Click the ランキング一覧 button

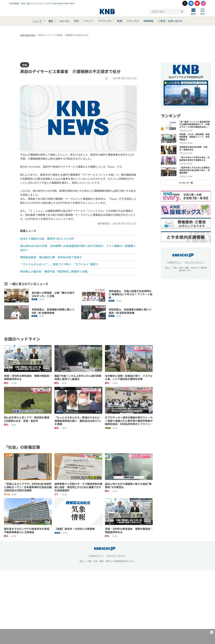click(186, 183)
